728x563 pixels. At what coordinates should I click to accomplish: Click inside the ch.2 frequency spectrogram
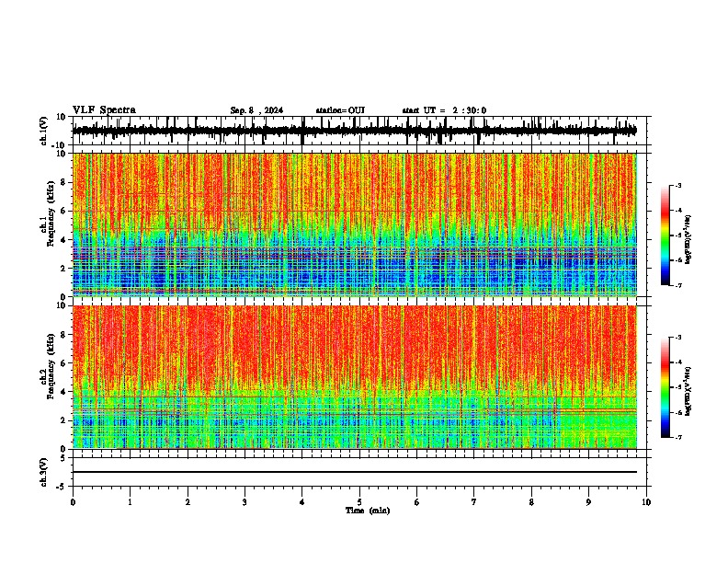pyautogui.click(x=355, y=377)
